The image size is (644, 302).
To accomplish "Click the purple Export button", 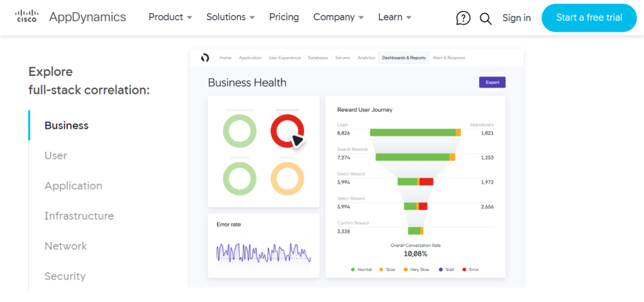I will 492,82.
